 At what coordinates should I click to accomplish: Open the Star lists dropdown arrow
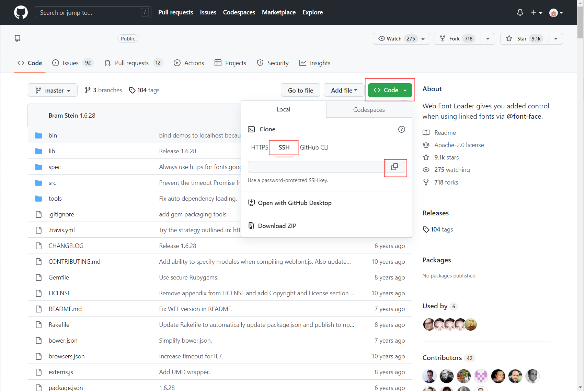556,39
